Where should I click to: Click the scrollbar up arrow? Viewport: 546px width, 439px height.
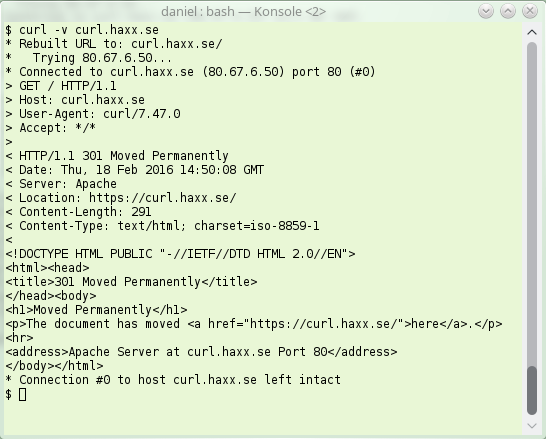tap(532, 32)
